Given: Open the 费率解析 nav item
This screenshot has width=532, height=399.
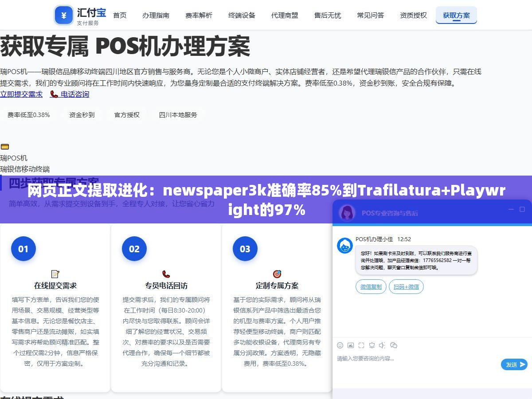Looking at the screenshot, I should pos(199,15).
